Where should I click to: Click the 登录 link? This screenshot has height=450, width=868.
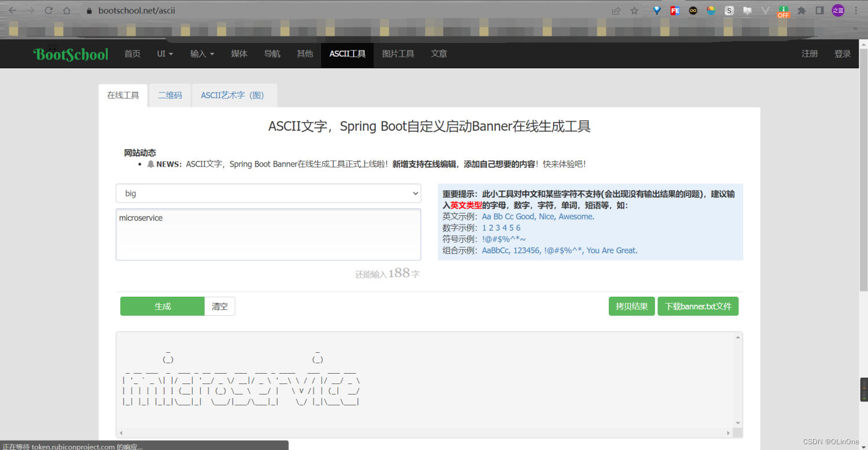tap(843, 54)
